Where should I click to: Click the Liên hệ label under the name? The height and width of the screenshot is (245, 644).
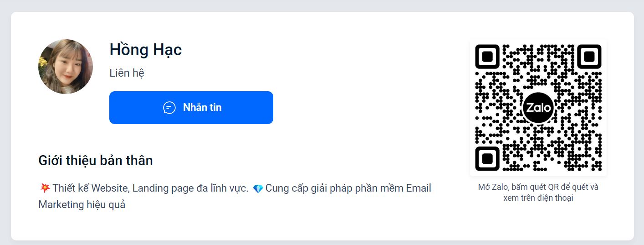pyautogui.click(x=127, y=73)
